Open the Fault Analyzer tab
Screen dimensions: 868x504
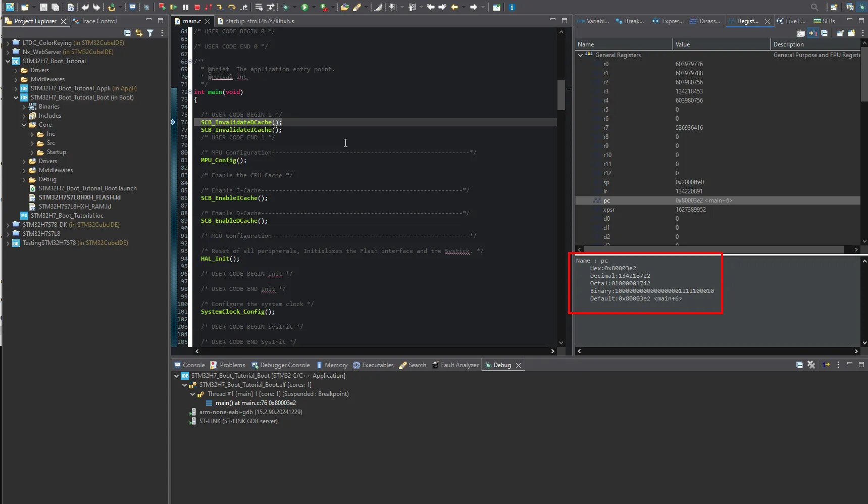click(x=455, y=365)
